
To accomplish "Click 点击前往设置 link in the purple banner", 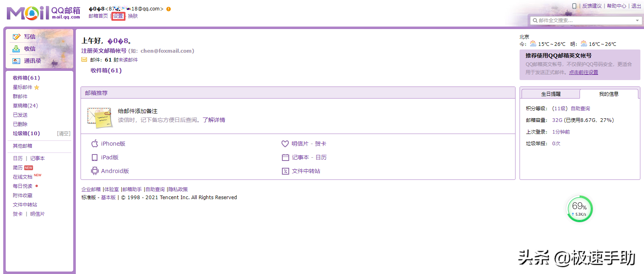I will (x=584, y=72).
